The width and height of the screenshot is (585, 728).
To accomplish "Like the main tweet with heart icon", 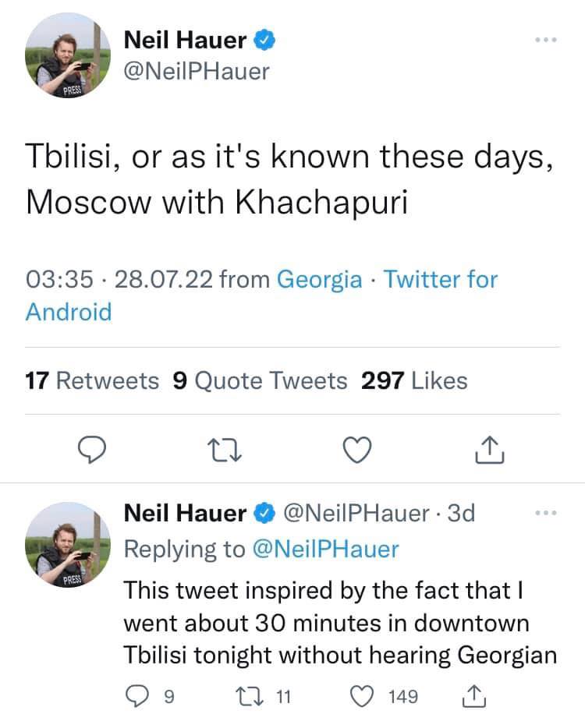I will (358, 448).
